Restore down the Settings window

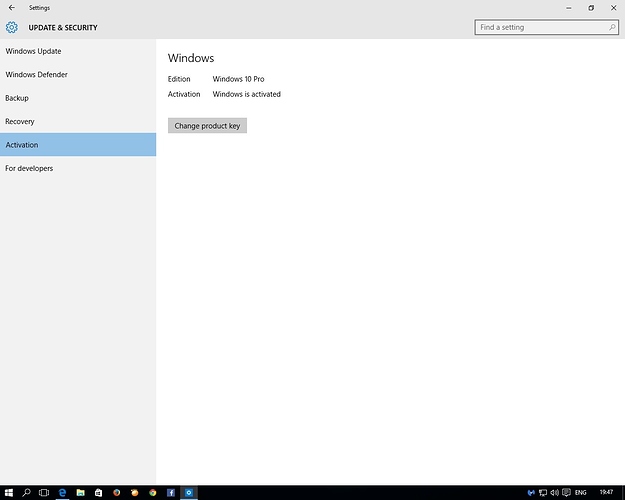591,8
